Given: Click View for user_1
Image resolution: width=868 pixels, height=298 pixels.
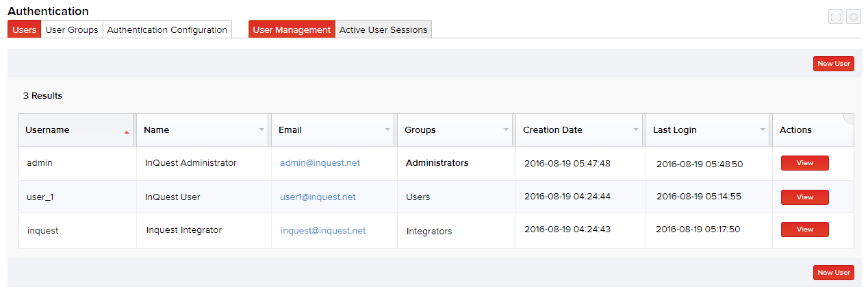Looking at the screenshot, I should click(804, 197).
